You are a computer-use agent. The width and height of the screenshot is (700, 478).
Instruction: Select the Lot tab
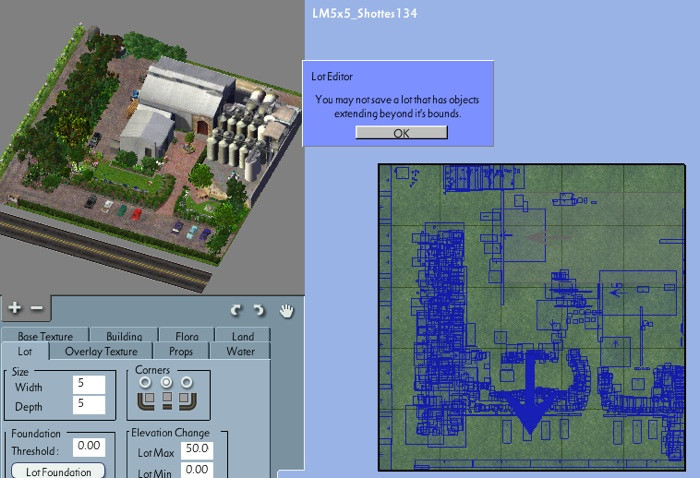point(25,351)
